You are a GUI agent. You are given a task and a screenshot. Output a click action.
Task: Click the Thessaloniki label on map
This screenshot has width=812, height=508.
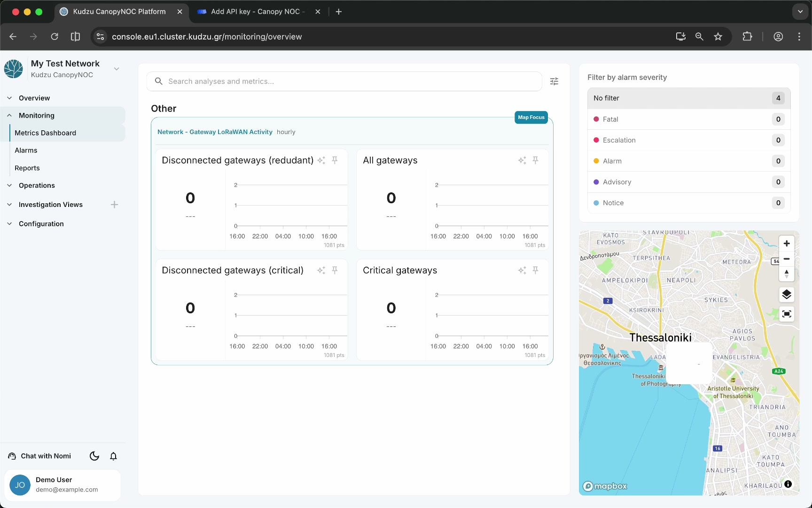tap(660, 338)
